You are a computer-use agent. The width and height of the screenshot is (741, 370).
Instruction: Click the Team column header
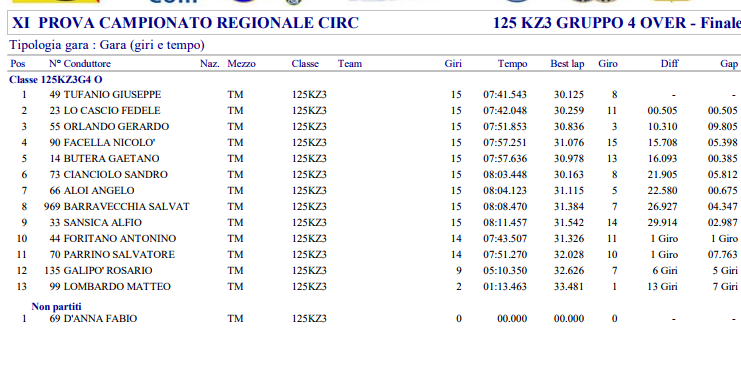click(x=350, y=64)
